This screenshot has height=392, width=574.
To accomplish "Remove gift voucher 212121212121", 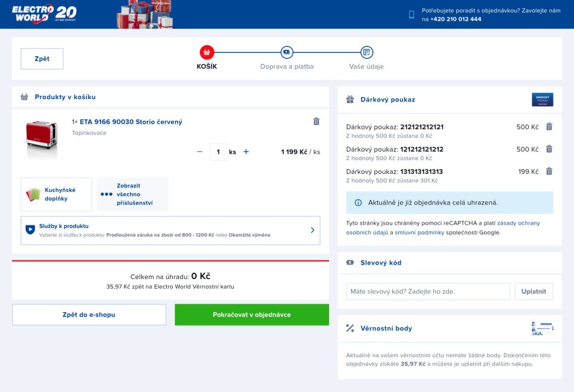I will 549,127.
